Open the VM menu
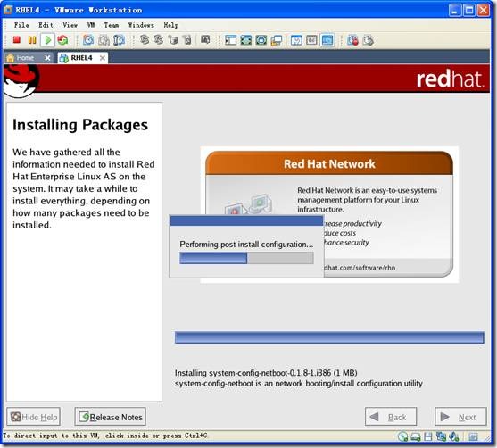 coord(91,25)
